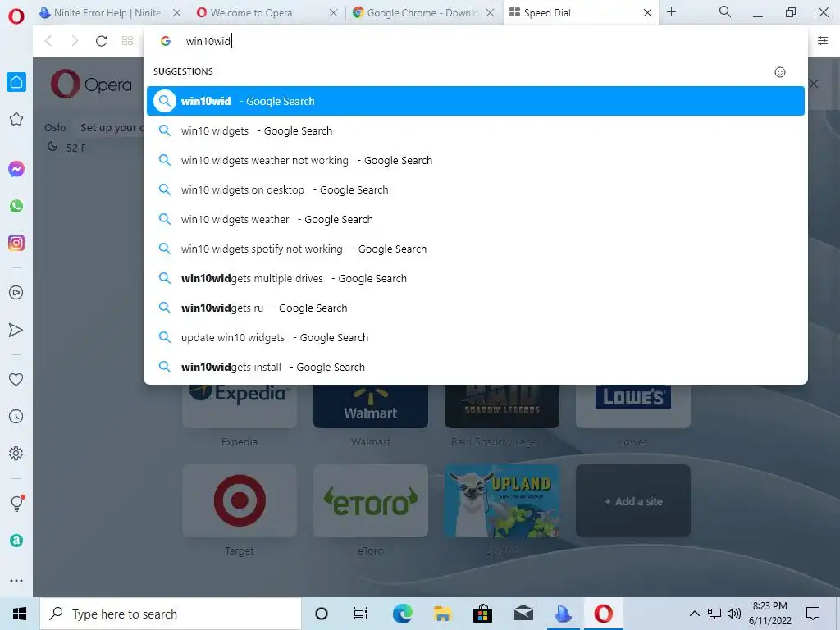Pick the 'win10 widgets on desktop' suggestion

476,189
